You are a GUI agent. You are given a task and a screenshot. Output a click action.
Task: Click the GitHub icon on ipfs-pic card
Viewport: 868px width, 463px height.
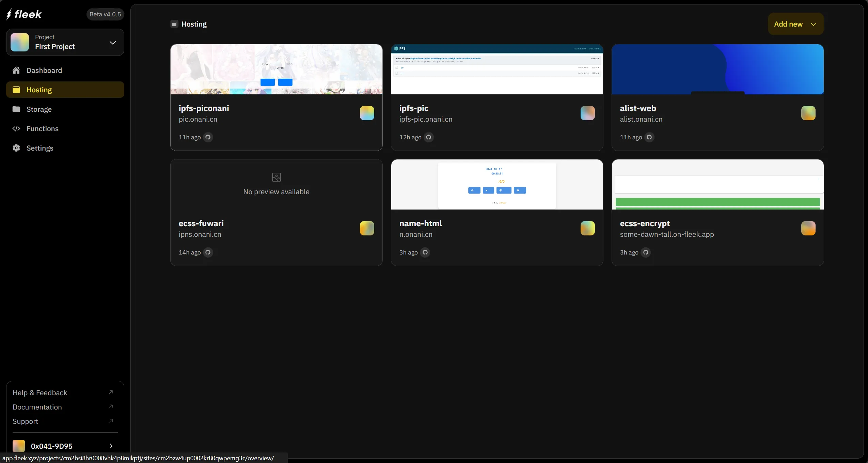[429, 137]
